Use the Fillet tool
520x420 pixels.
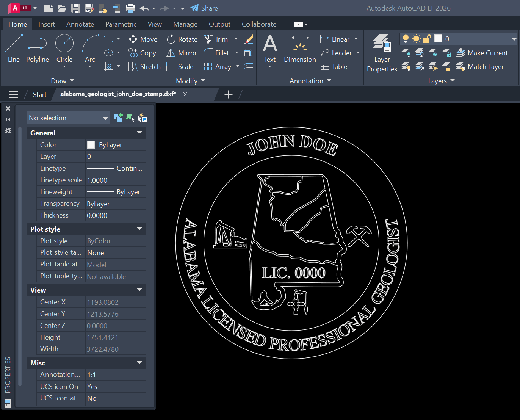pyautogui.click(x=216, y=53)
